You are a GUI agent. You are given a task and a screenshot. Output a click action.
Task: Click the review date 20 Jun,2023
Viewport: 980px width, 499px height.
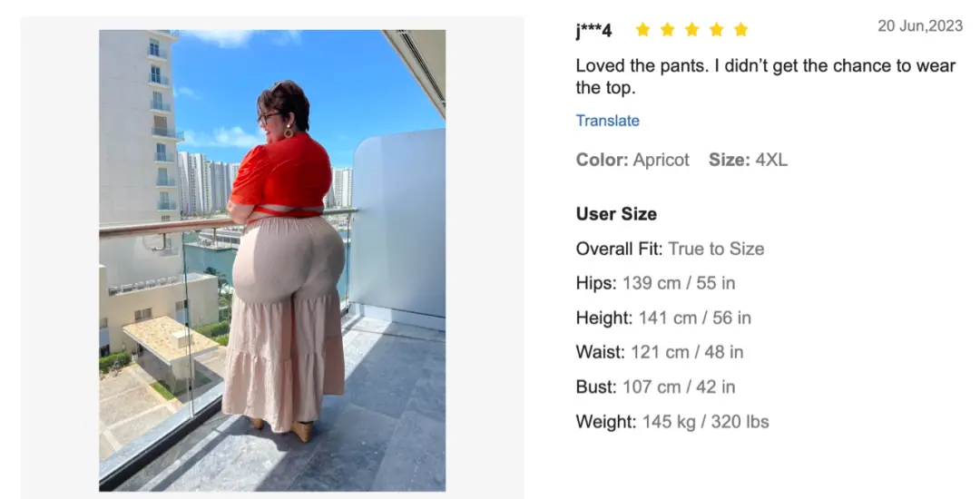[920, 25]
